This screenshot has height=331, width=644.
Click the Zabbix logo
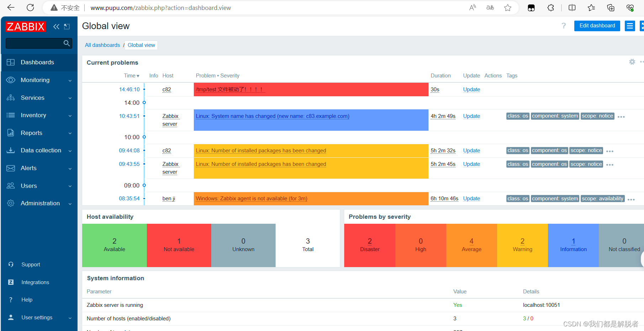26,27
